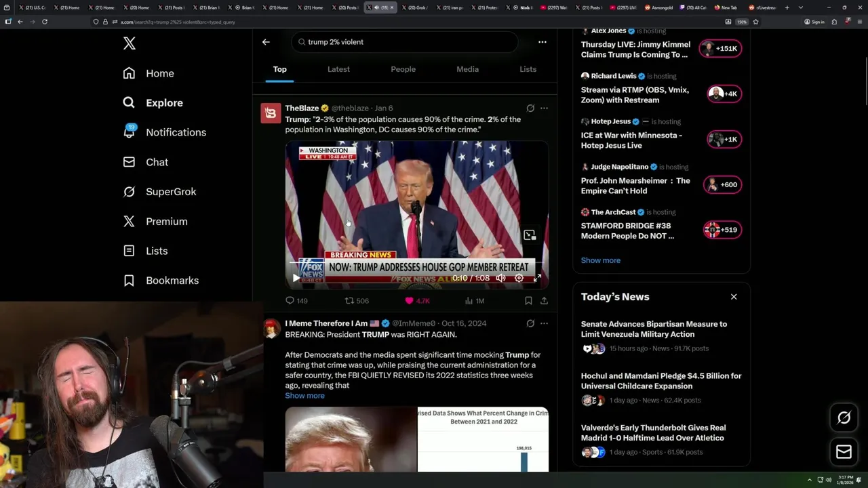Open system tray hidden icons chevron
Screen dimensions: 868x488
tap(809, 480)
